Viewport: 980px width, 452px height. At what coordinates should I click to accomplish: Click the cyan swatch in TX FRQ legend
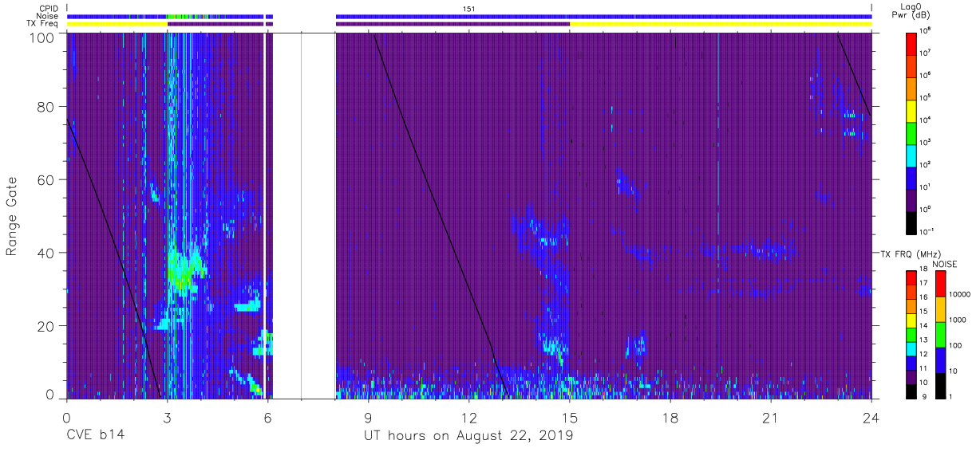click(x=911, y=349)
